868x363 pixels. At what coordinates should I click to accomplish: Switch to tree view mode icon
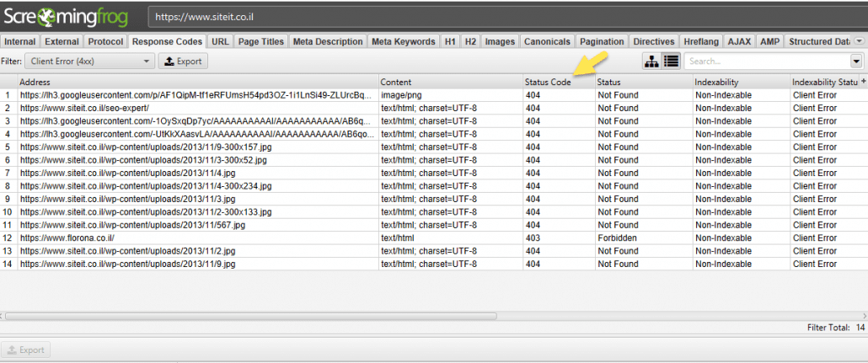(651, 61)
